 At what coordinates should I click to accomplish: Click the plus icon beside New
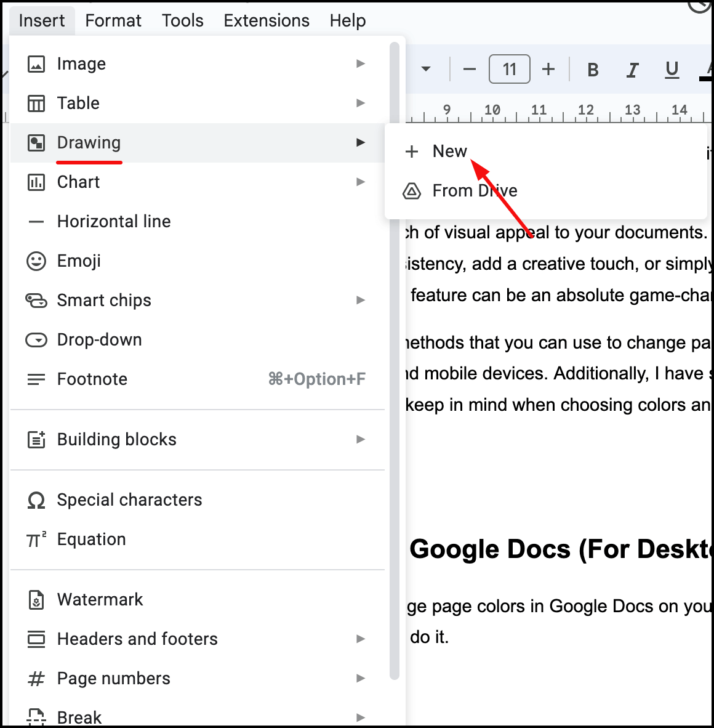(412, 152)
